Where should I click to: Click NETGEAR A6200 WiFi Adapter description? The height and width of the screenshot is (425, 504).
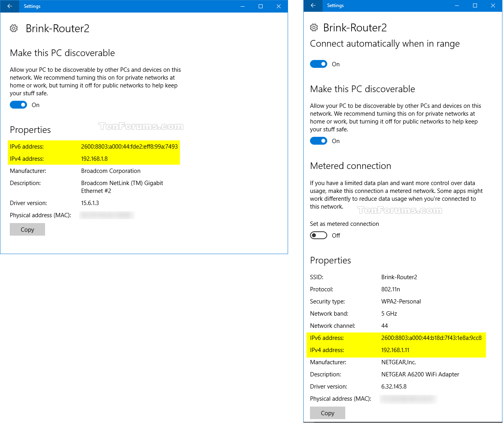[x=420, y=374]
